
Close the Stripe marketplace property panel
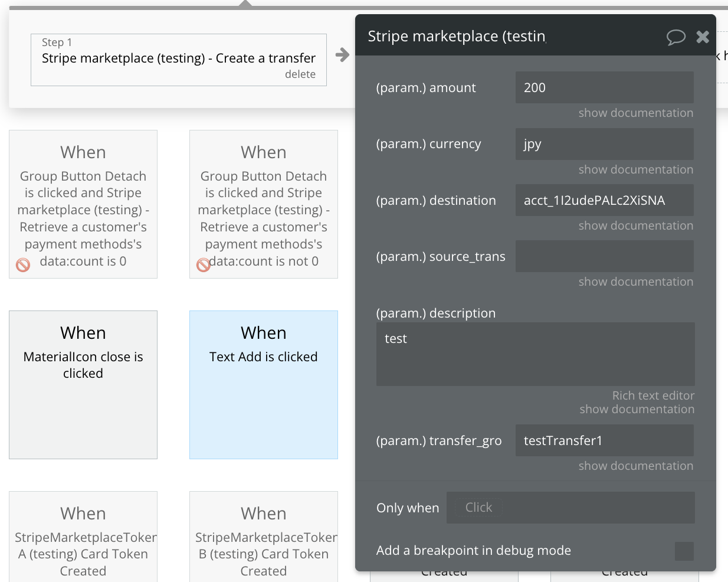(x=703, y=37)
